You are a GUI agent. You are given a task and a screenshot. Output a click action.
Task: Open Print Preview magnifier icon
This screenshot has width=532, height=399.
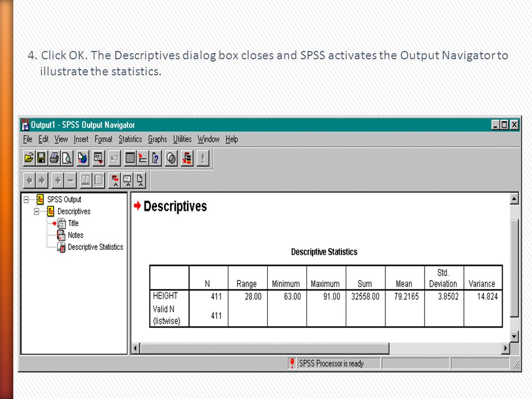click(67, 158)
